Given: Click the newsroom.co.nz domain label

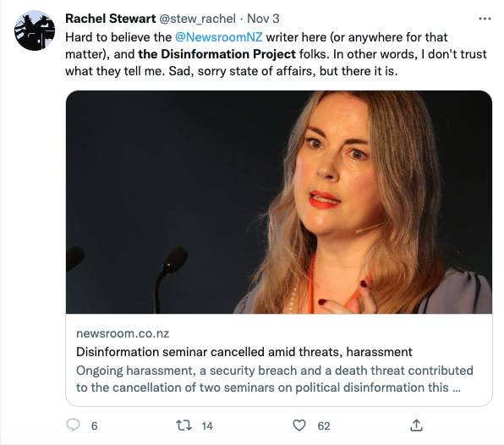Looking at the screenshot, I should coord(123,333).
